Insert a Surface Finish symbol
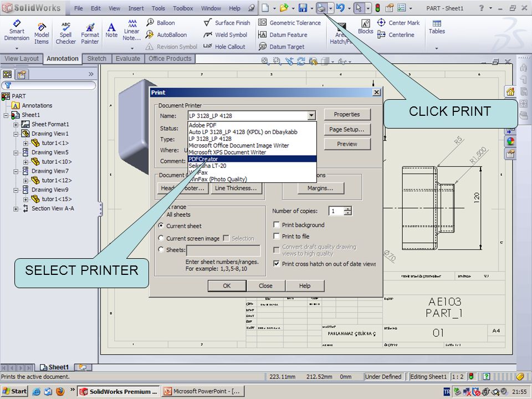The height and width of the screenshot is (399, 532). pyautogui.click(x=227, y=23)
